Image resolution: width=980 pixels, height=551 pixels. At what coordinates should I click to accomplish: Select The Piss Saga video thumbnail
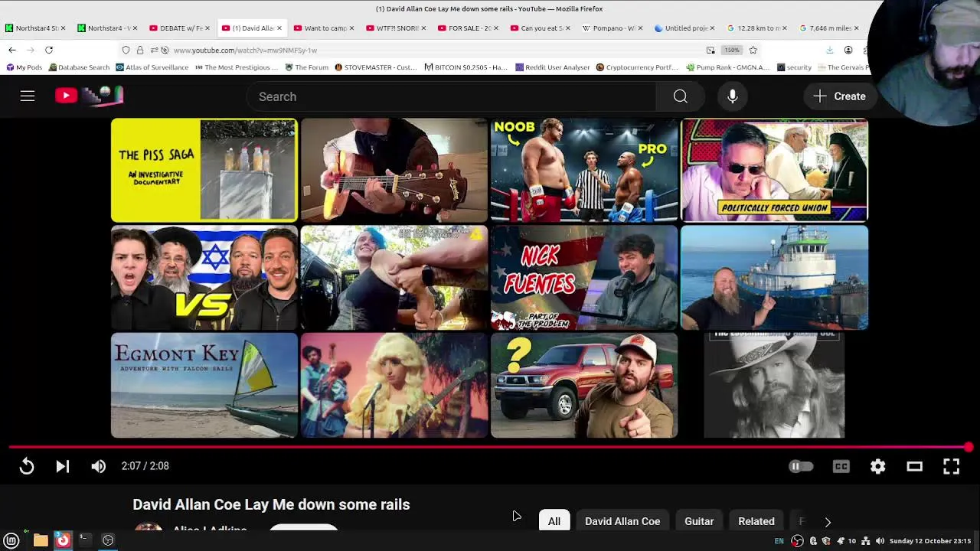204,170
